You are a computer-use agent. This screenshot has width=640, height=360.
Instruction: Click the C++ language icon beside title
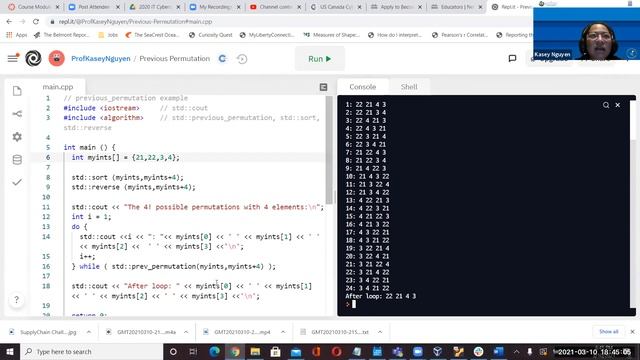coord(222,59)
